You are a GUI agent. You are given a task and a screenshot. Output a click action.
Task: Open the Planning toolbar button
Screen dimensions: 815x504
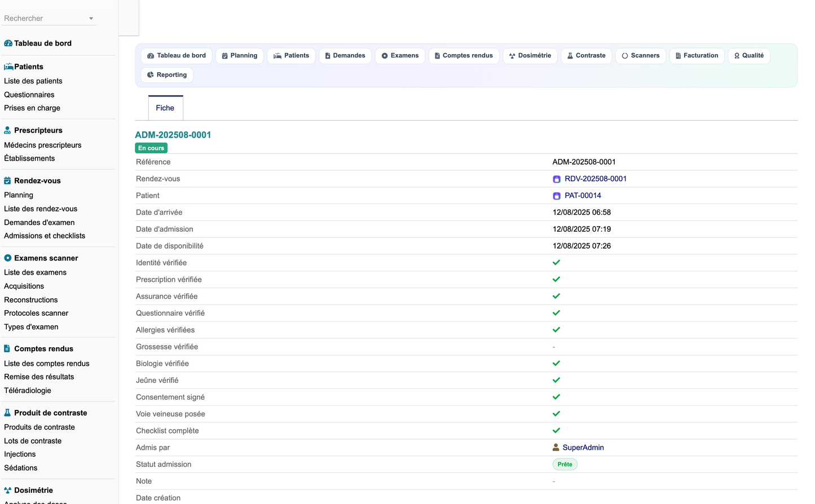pos(240,56)
